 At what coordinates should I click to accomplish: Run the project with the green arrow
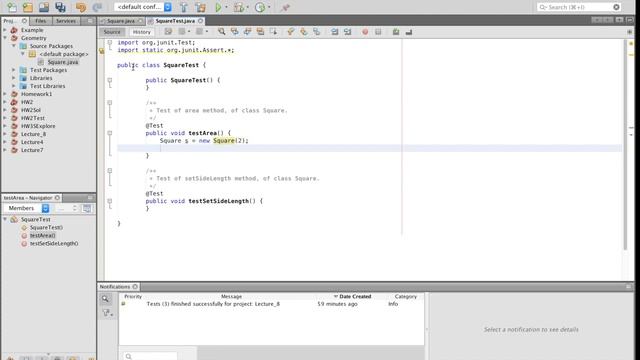pyautogui.click(x=218, y=7)
